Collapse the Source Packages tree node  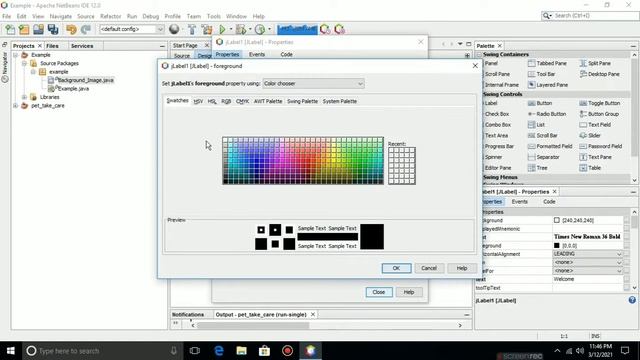[24, 63]
